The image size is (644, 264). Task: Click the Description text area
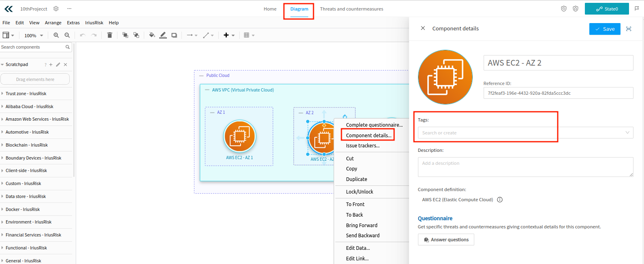coord(525,167)
